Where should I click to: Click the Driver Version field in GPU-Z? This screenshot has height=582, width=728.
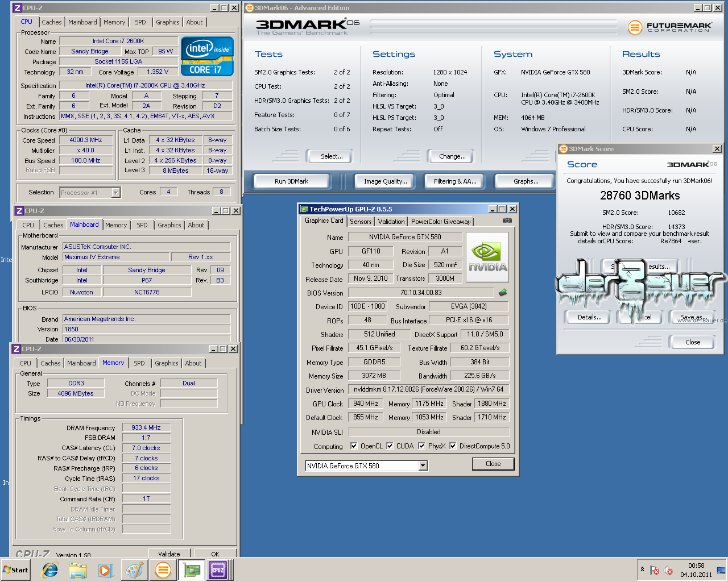click(x=429, y=390)
